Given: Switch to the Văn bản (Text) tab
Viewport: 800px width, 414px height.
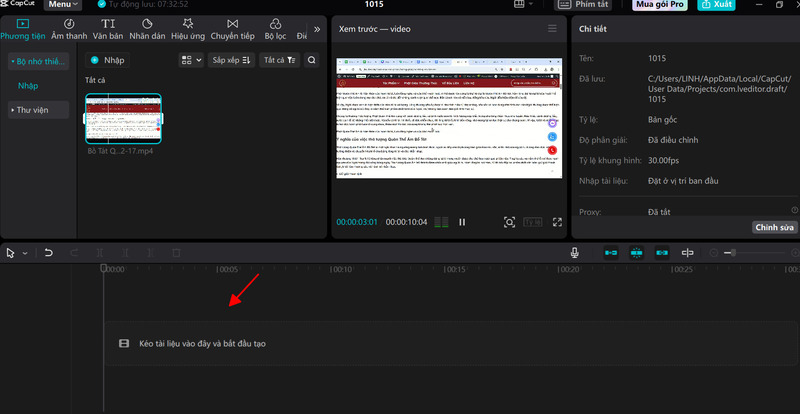Looking at the screenshot, I should [108, 29].
